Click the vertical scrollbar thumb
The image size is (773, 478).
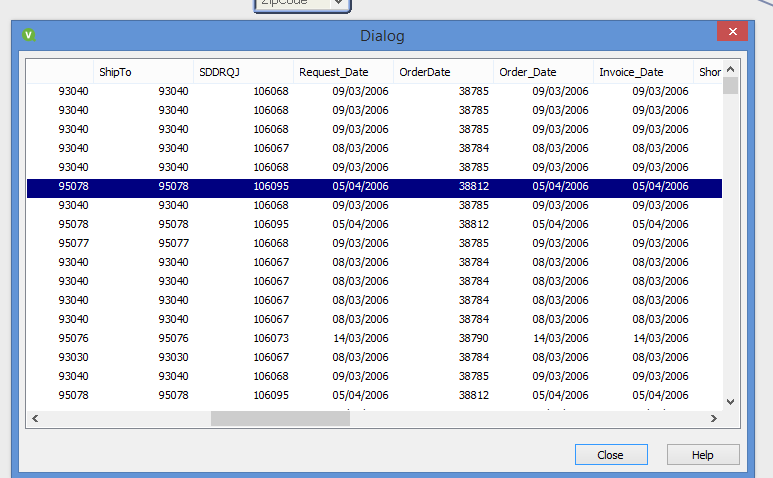click(x=731, y=86)
